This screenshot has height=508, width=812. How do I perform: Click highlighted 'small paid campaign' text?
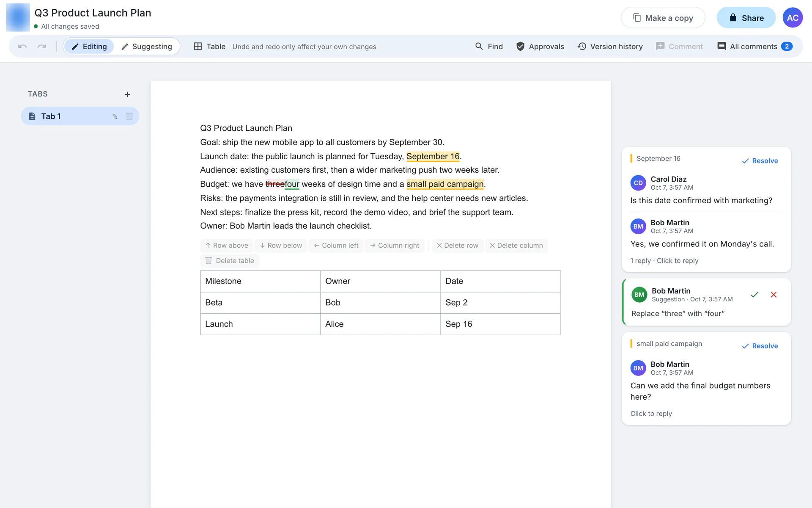coord(445,184)
